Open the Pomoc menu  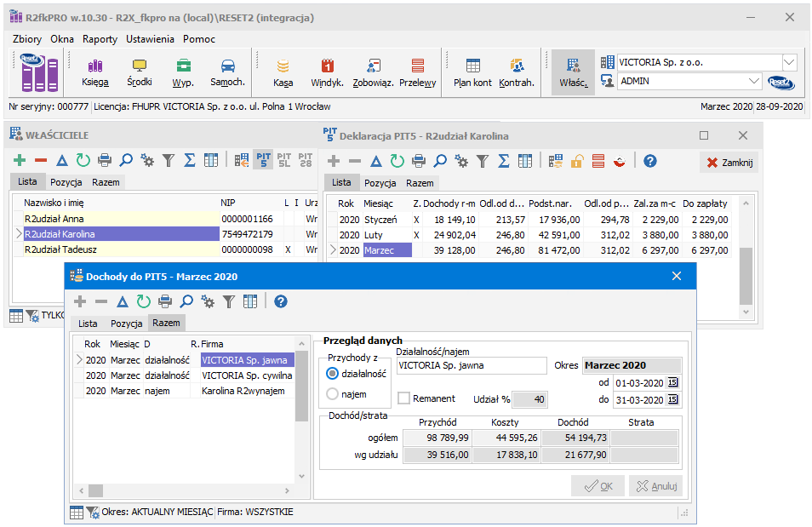tap(199, 39)
